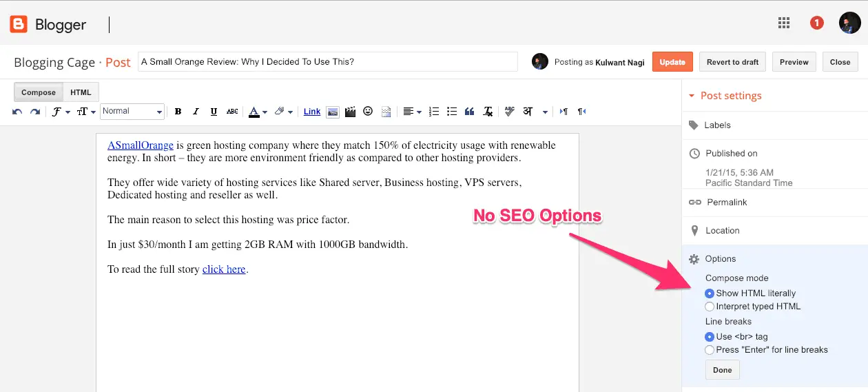Apply numbered list formatting
The image size is (868, 392).
(x=434, y=112)
